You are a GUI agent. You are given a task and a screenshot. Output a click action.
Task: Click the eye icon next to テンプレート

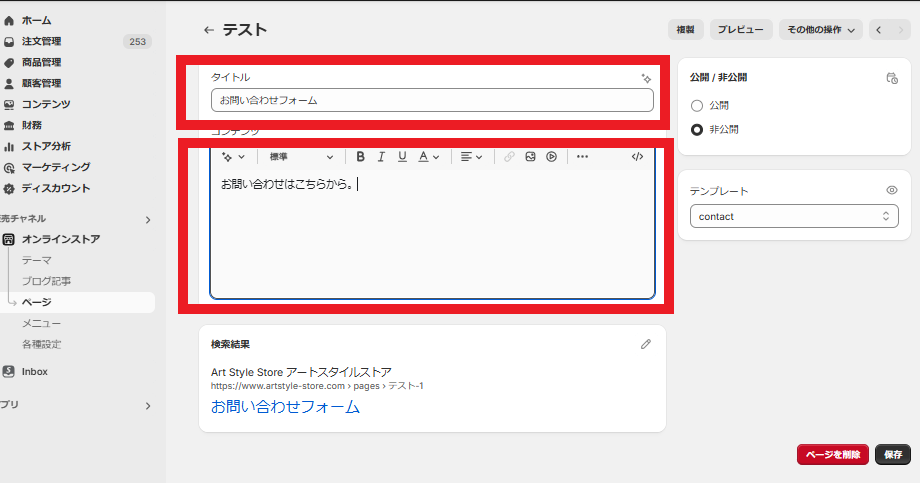[892, 190]
